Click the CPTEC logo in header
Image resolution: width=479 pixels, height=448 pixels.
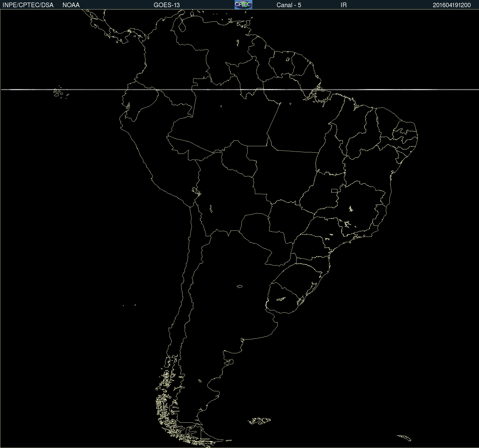243,5
